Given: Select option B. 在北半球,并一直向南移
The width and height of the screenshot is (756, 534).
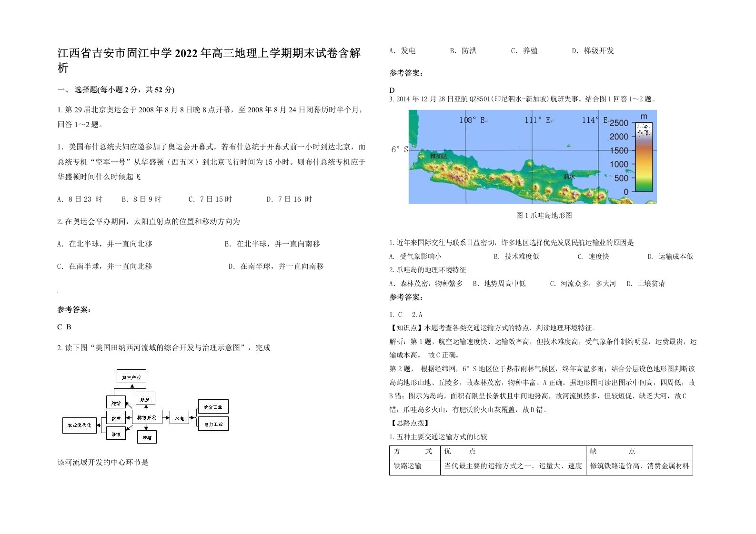Looking at the screenshot, I should click(x=272, y=244).
